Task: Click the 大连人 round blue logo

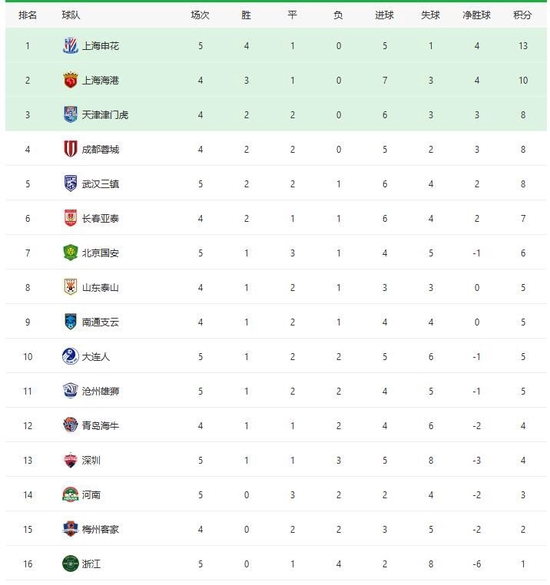Action: point(70,356)
